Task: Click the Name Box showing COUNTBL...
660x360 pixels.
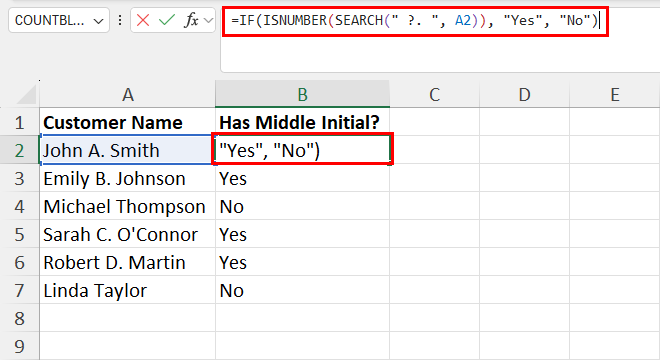Action: pyautogui.click(x=50, y=20)
